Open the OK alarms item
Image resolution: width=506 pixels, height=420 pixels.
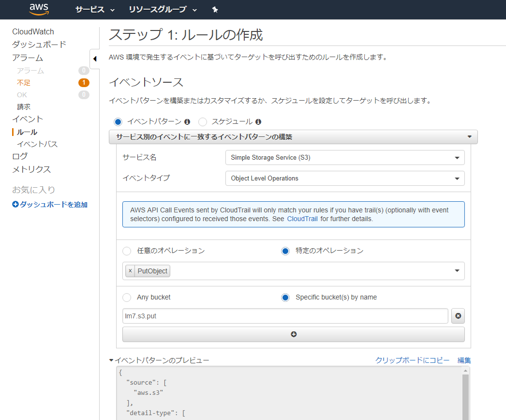[x=22, y=95]
